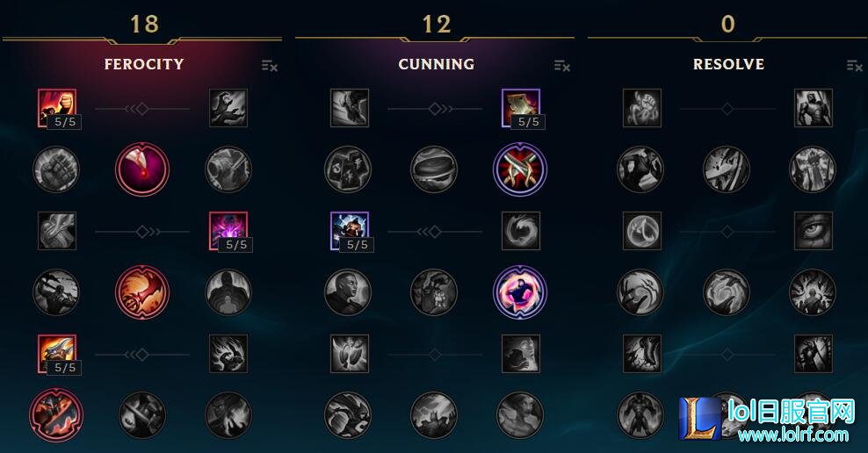Click the RESOLVE tree header
This screenshot has height=453, width=868.
pyautogui.click(x=728, y=64)
